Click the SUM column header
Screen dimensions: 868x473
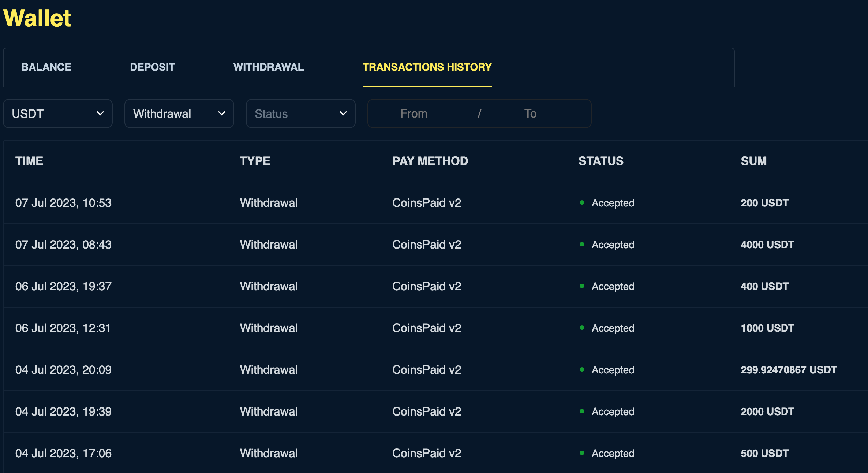[753, 161]
